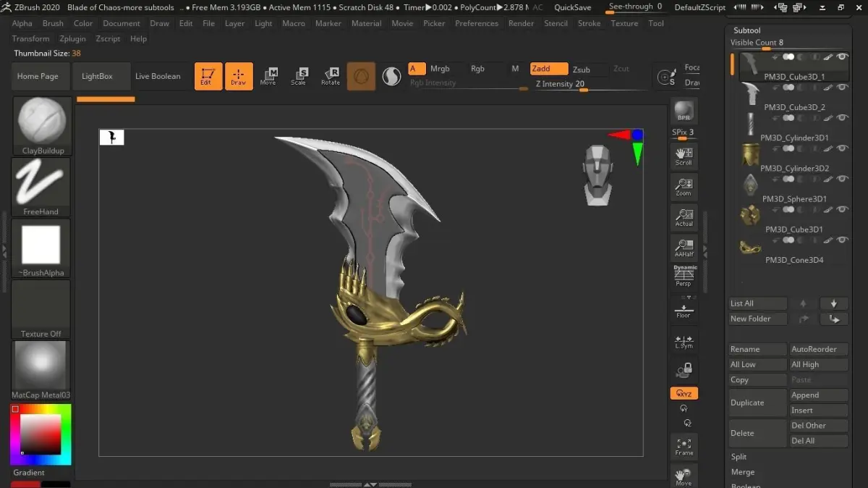Click the red main color swatch under Gradient
This screenshot has width=868, height=488.
tap(25, 484)
